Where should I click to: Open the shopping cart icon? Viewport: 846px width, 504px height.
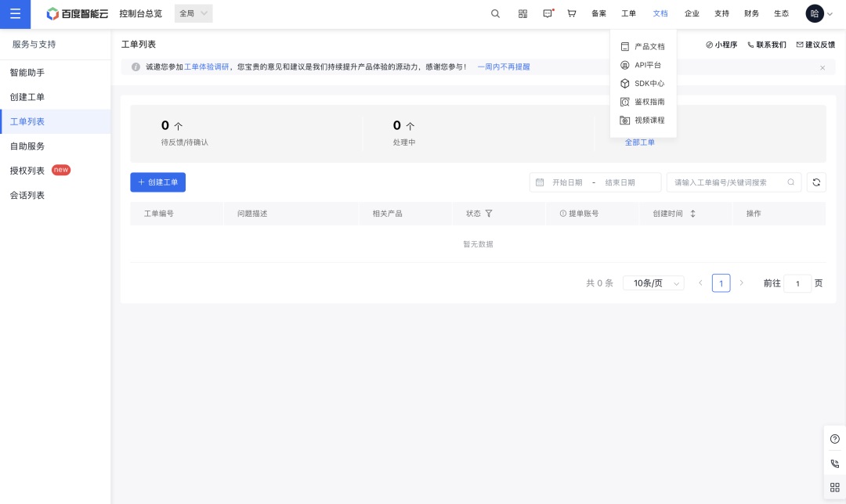pos(572,13)
